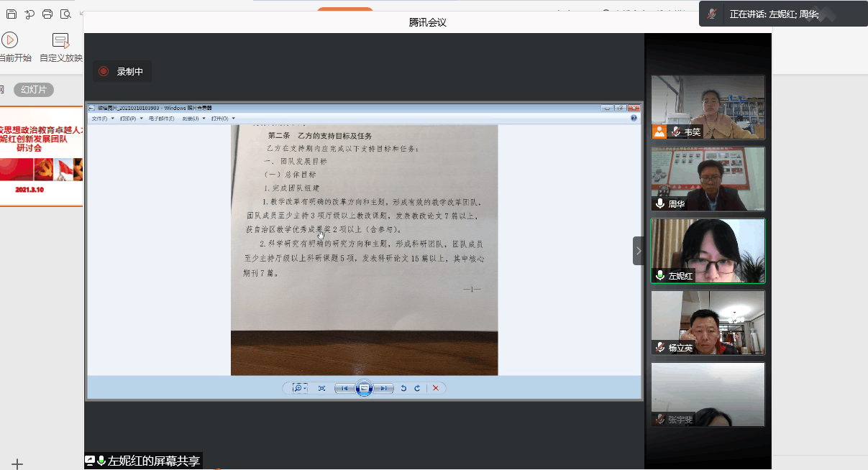Fit photo to actual size in viewer
The height and width of the screenshot is (470, 868).
point(321,388)
